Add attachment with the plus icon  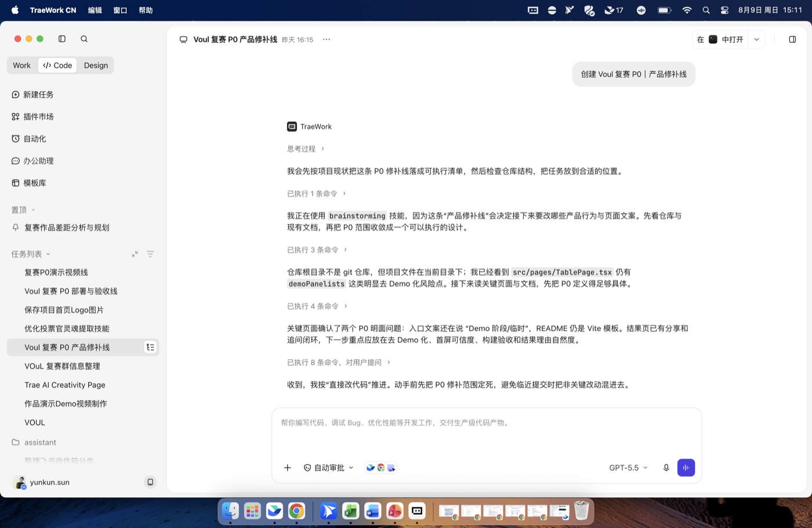[287, 468]
